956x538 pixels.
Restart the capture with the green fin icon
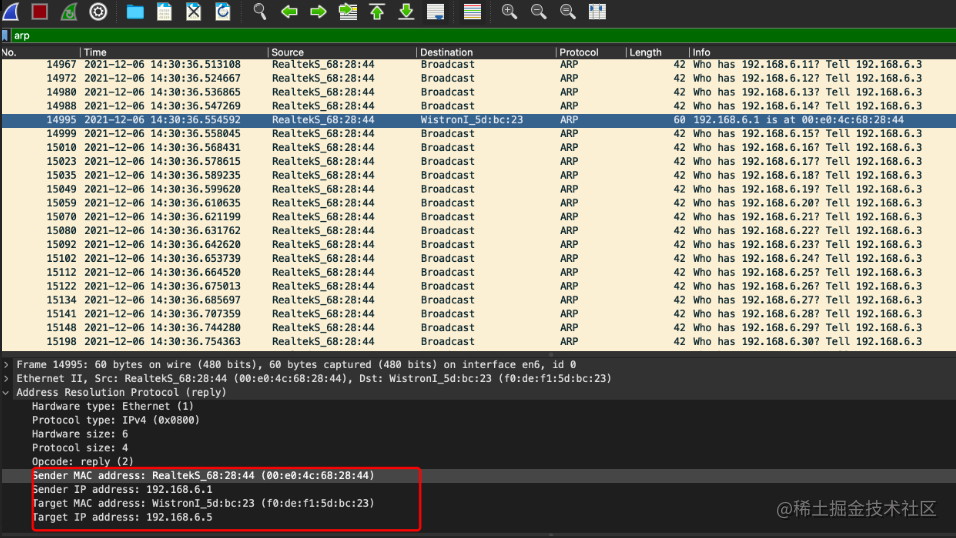69,11
